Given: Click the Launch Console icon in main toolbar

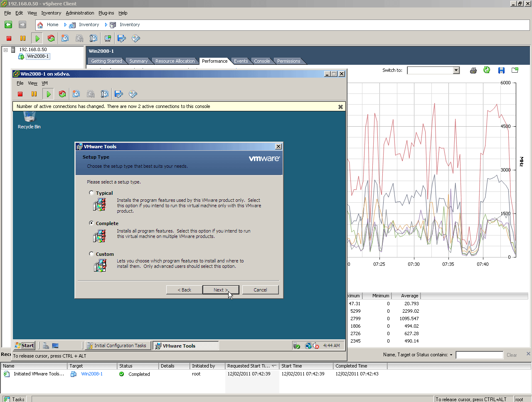Looking at the screenshot, I should pos(108,38).
